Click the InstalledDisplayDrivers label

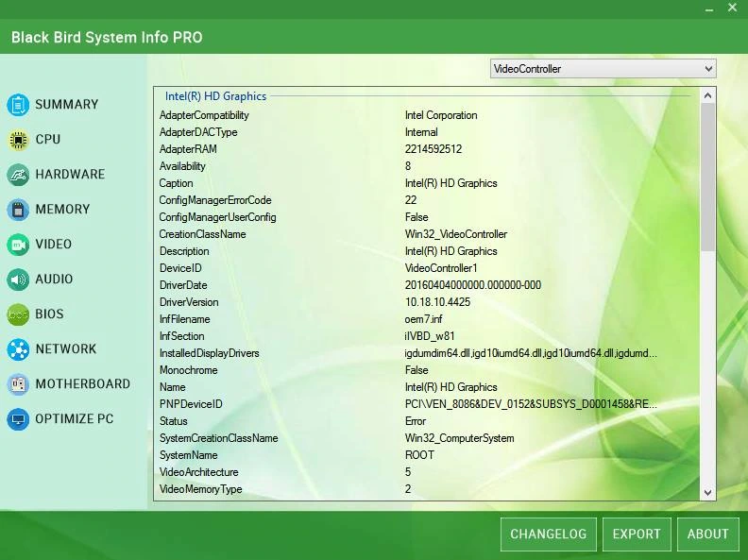click(x=209, y=353)
